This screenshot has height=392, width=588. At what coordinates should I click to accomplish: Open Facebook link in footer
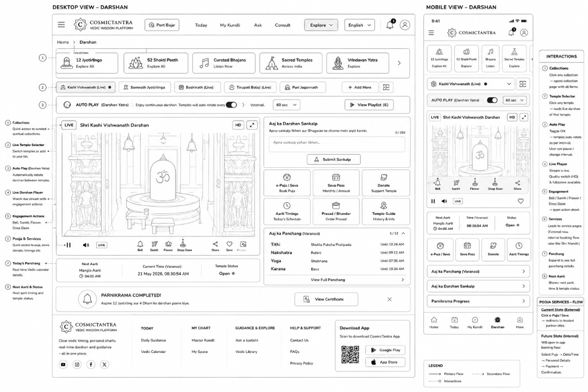tap(91, 364)
